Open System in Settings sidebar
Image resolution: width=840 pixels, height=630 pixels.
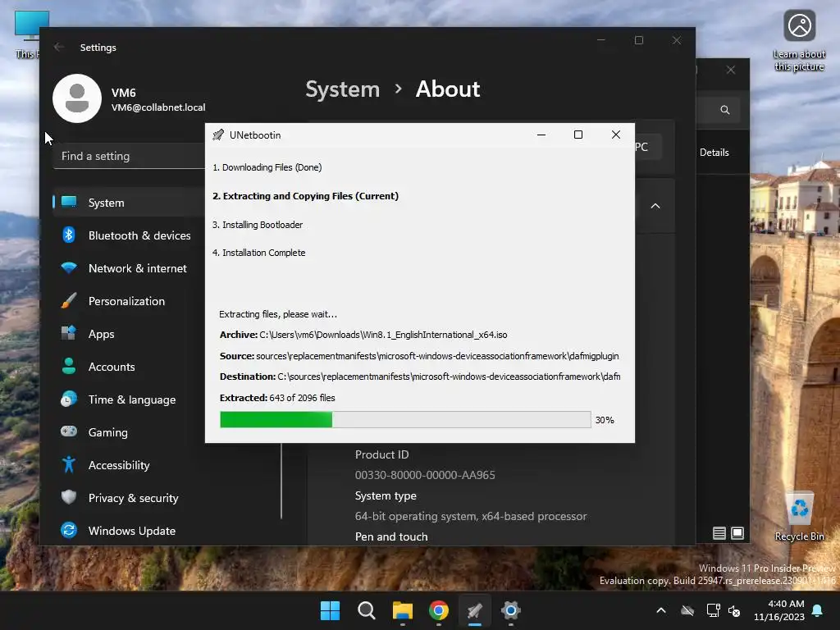(129, 203)
